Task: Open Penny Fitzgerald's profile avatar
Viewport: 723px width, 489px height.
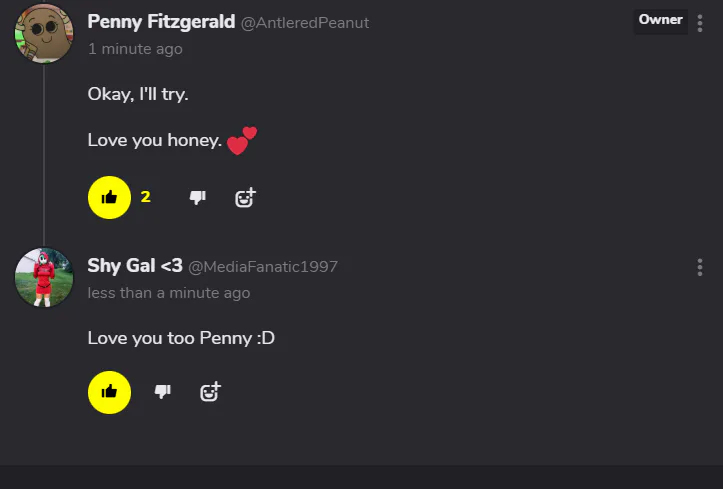Action: click(x=44, y=33)
